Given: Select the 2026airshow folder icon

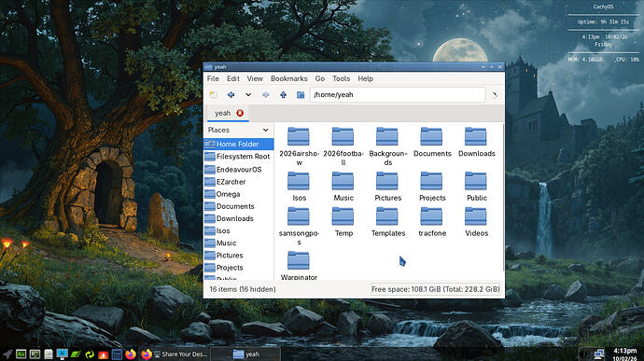Looking at the screenshot, I should [299, 136].
